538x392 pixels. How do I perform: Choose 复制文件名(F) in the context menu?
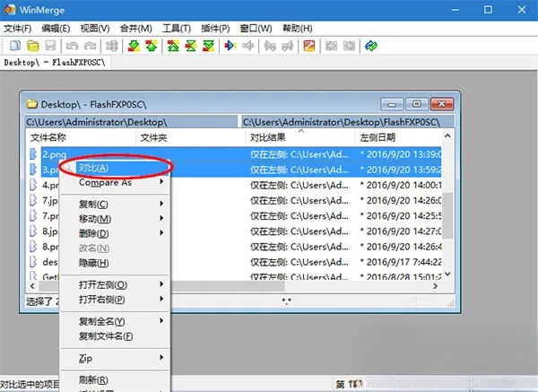(x=115, y=336)
